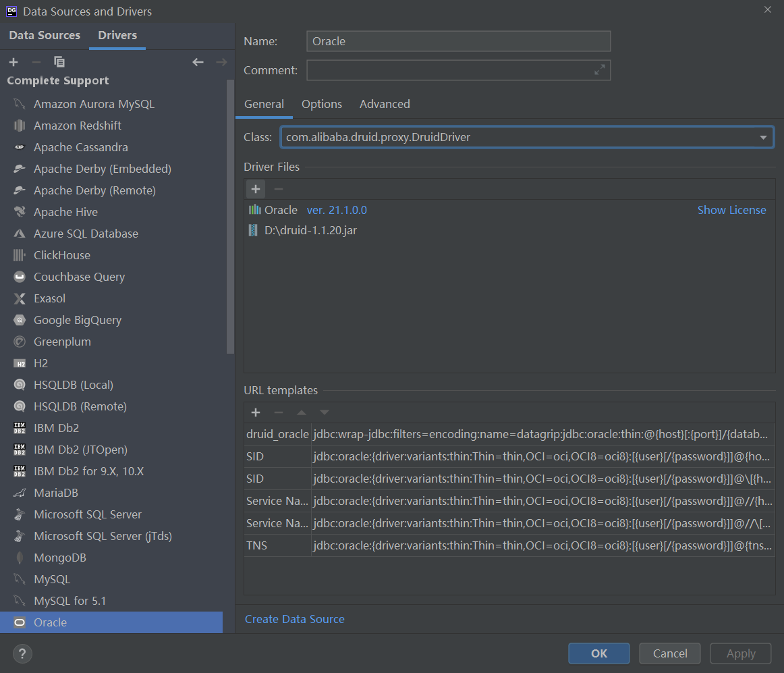Select MySQL in the driver list
This screenshot has height=673, width=784.
tap(52, 579)
